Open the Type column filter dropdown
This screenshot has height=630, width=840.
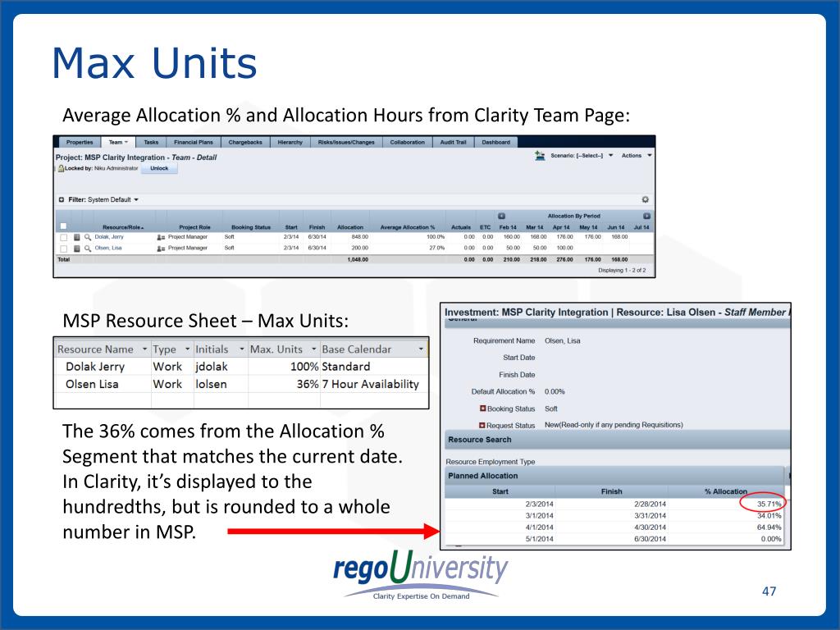187,349
